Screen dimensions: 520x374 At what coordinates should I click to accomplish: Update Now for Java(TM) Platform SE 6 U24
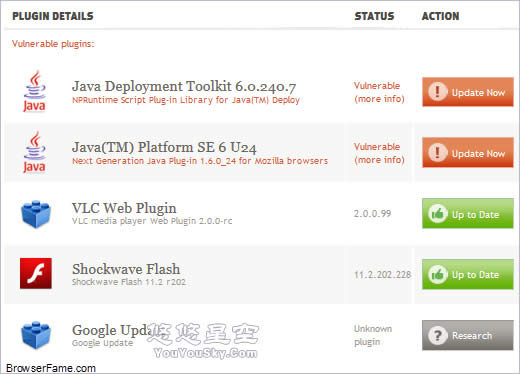468,153
